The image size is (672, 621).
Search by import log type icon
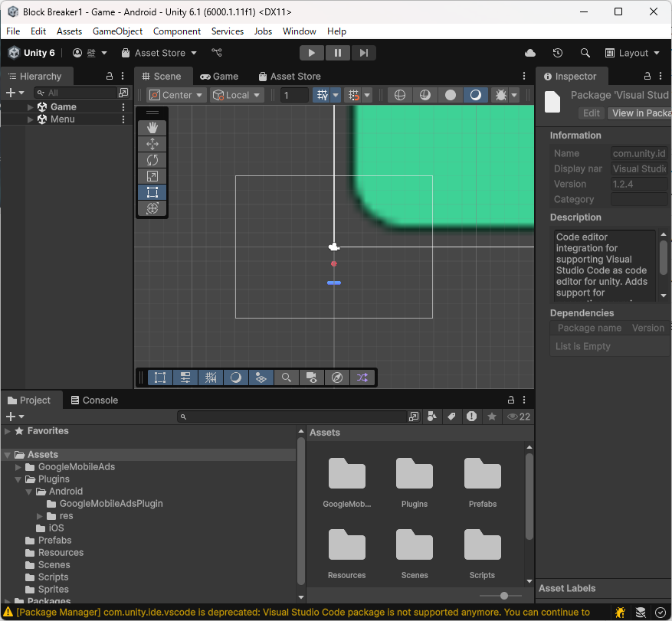point(471,417)
